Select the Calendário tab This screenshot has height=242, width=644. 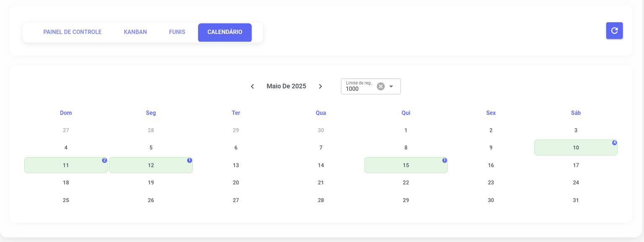point(225,32)
